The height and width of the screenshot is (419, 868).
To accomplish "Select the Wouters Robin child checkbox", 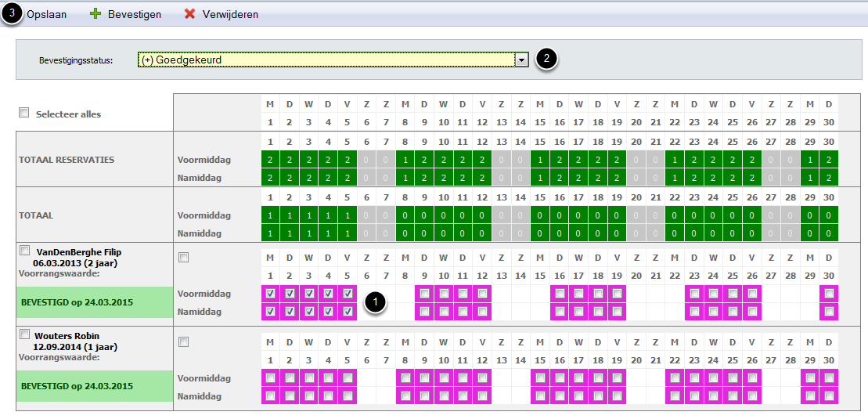I will point(24,334).
